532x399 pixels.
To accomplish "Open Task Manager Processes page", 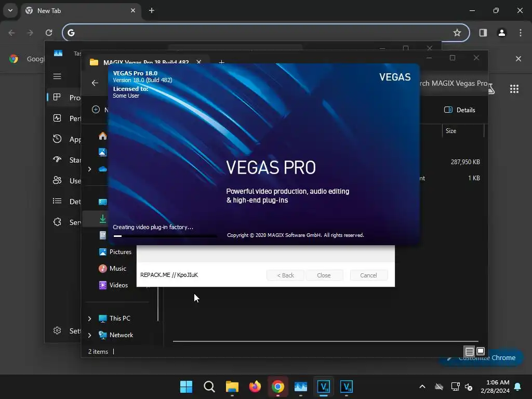I will 64,98.
